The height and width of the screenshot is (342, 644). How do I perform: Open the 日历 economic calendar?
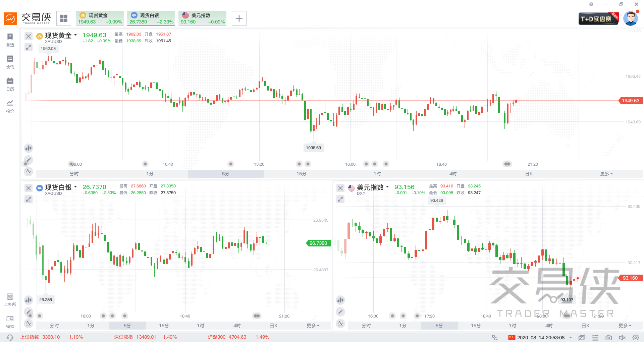click(x=10, y=84)
